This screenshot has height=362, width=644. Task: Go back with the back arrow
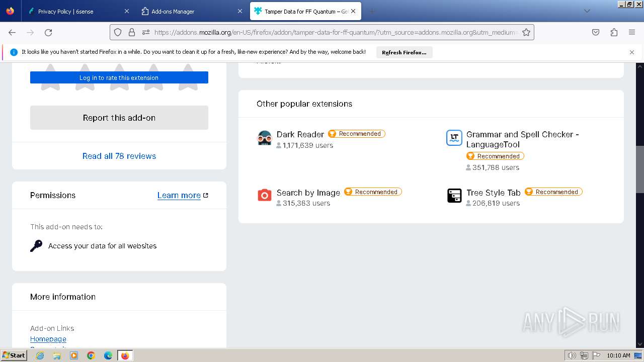[x=12, y=32]
